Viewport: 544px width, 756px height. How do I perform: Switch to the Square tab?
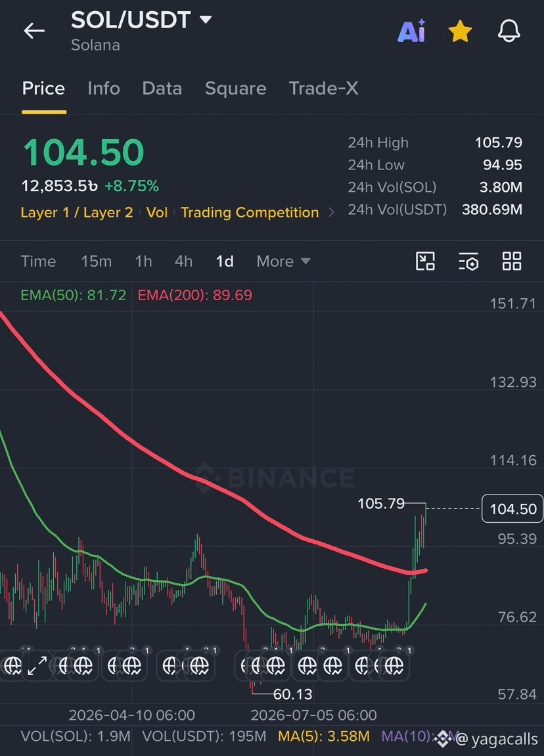235,89
